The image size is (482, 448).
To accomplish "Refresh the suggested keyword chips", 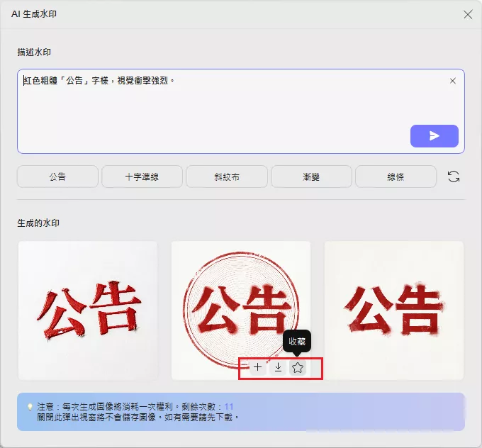I will (x=454, y=177).
